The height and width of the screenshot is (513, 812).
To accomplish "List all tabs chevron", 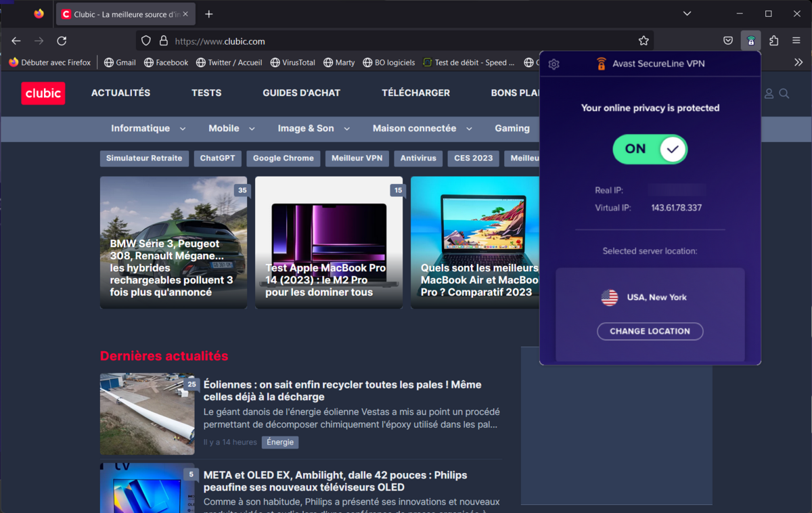I will click(687, 14).
